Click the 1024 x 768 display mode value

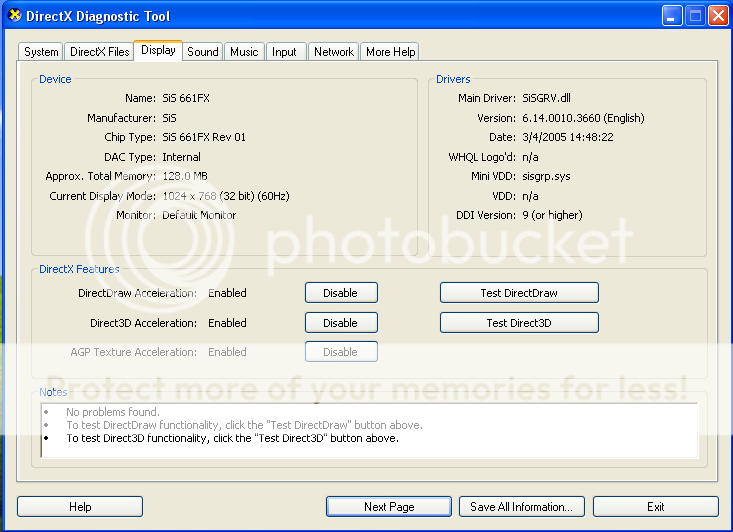(x=226, y=196)
